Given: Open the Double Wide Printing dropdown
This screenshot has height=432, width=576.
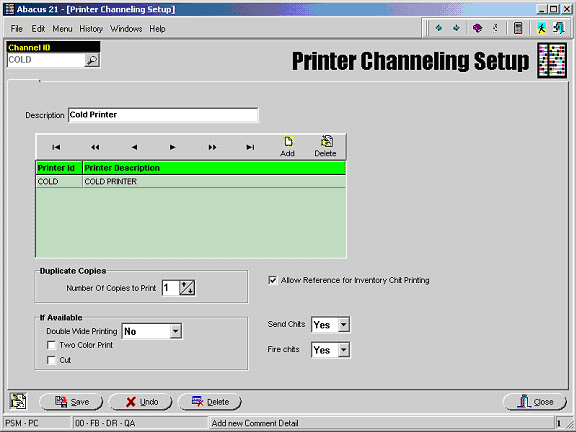Looking at the screenshot, I should (176, 331).
